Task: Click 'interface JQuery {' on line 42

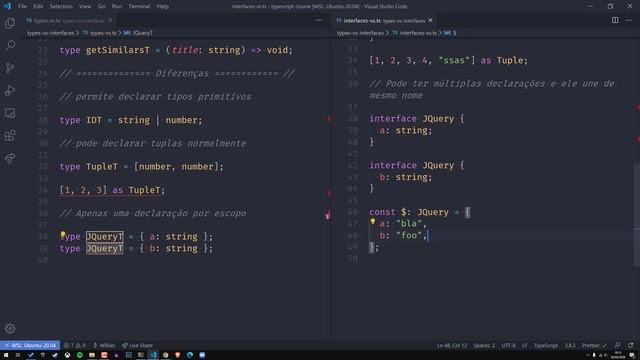Action: (x=417, y=166)
